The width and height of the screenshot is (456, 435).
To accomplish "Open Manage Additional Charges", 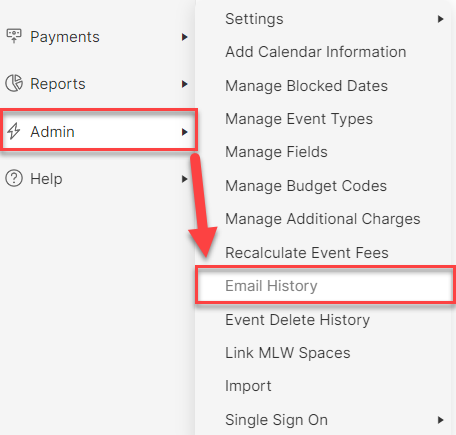I will click(x=322, y=219).
